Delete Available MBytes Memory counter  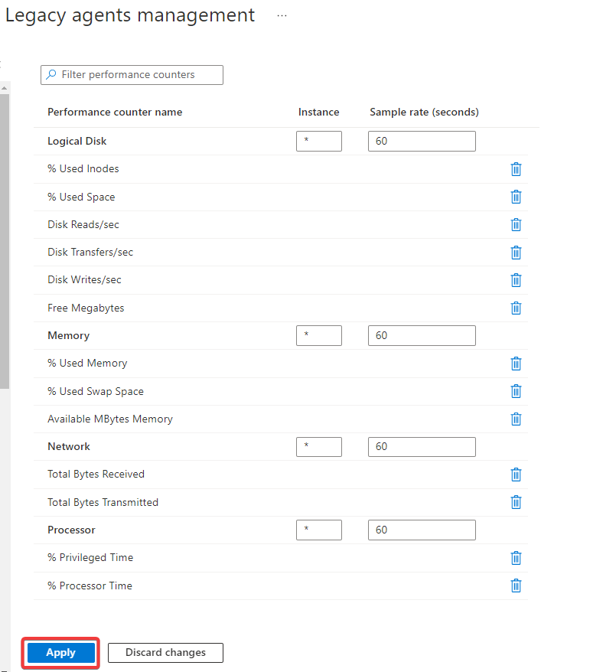(x=516, y=419)
